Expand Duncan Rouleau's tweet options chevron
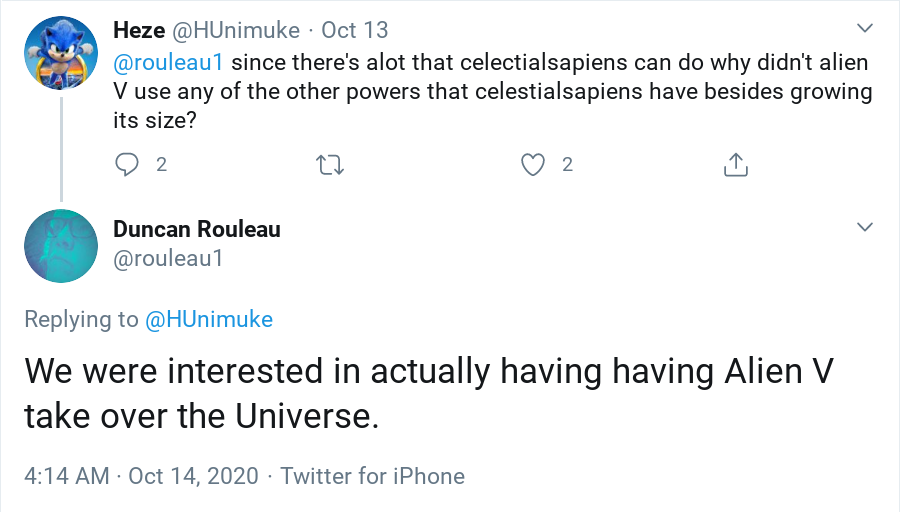The height and width of the screenshot is (512, 900). [865, 229]
